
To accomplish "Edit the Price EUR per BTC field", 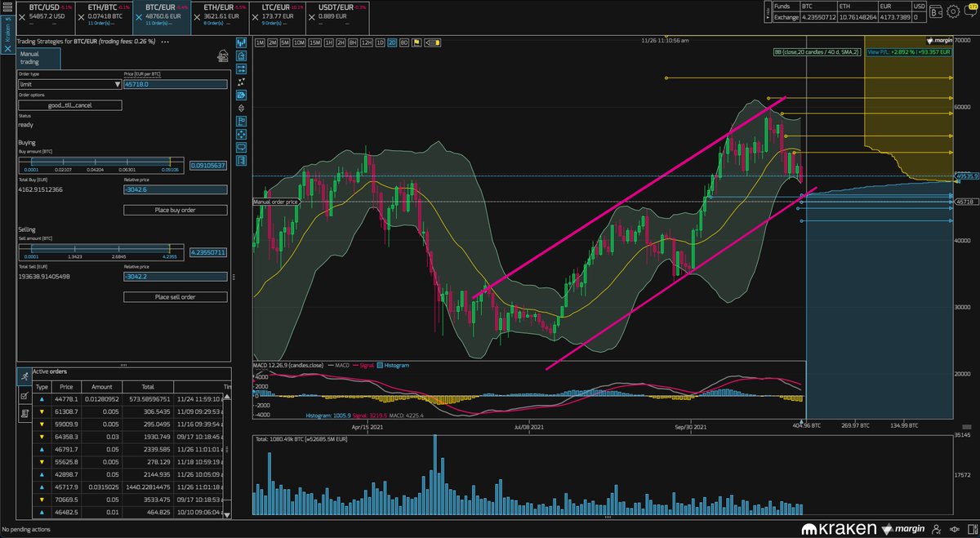I will click(175, 83).
